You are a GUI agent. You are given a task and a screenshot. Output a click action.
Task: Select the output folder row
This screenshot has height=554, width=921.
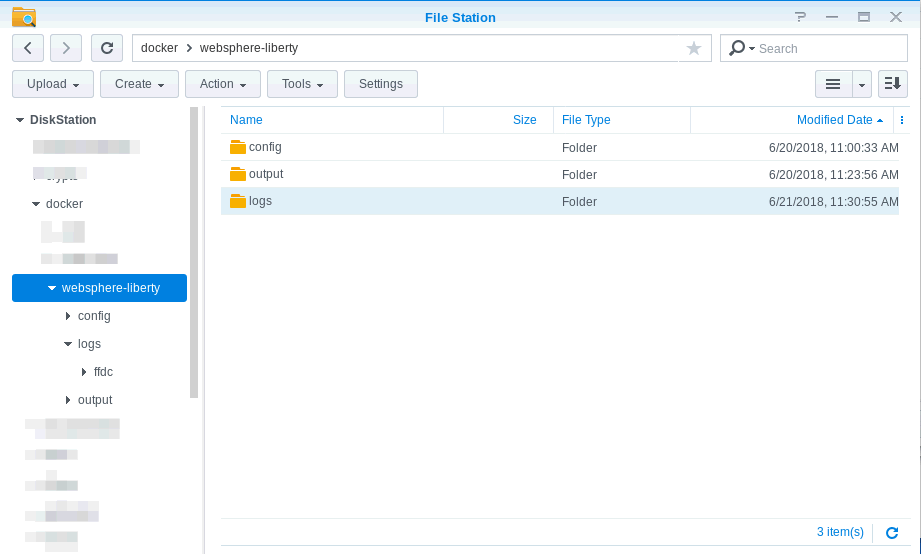click(x=266, y=174)
